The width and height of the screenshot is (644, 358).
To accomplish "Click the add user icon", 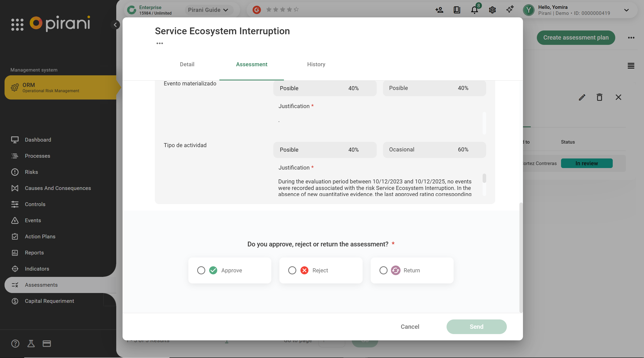I will (439, 10).
